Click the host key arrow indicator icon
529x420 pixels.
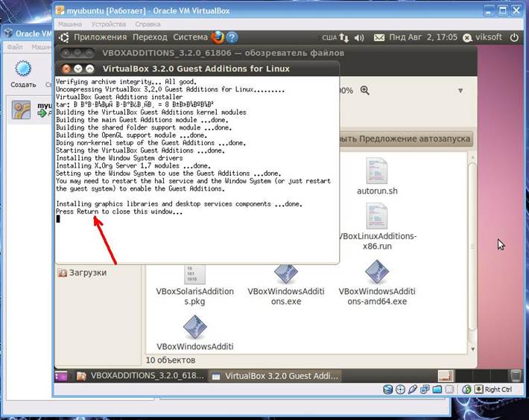(478, 389)
